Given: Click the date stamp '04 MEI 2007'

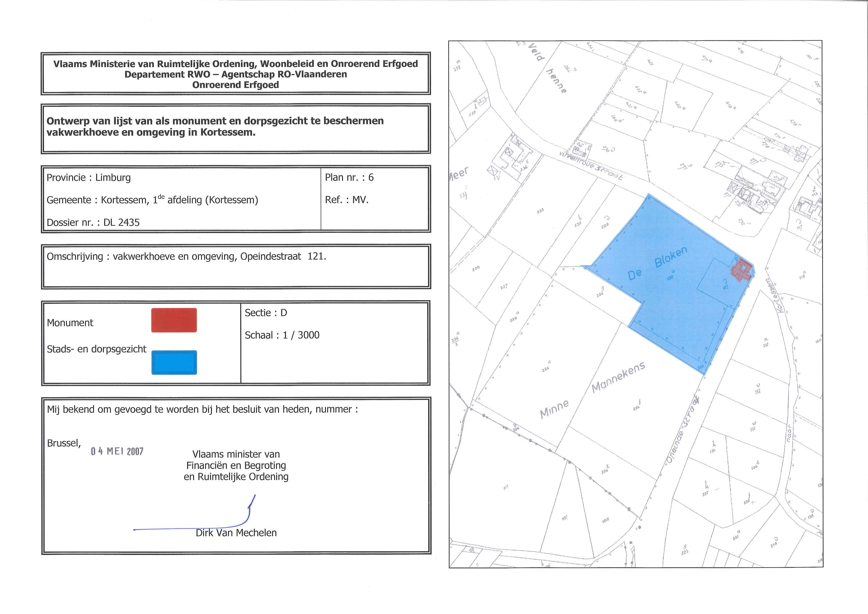Looking at the screenshot, I should [x=117, y=451].
